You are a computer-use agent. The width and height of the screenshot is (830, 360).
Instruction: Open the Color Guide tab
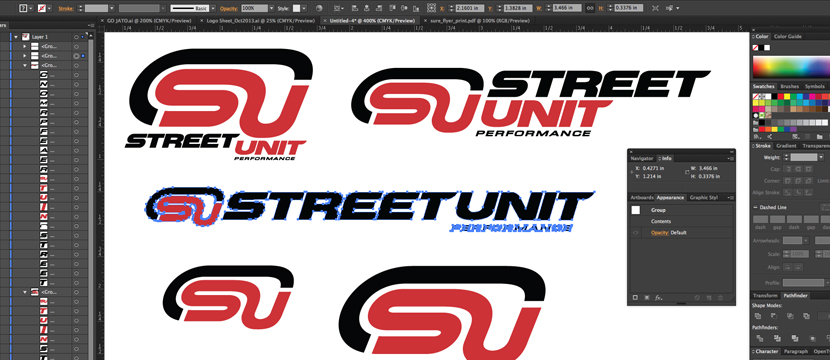(x=788, y=37)
